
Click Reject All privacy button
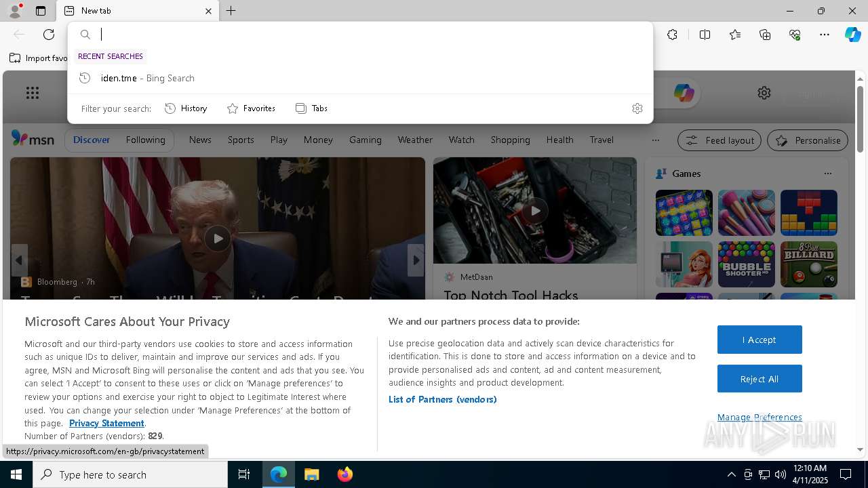click(759, 379)
